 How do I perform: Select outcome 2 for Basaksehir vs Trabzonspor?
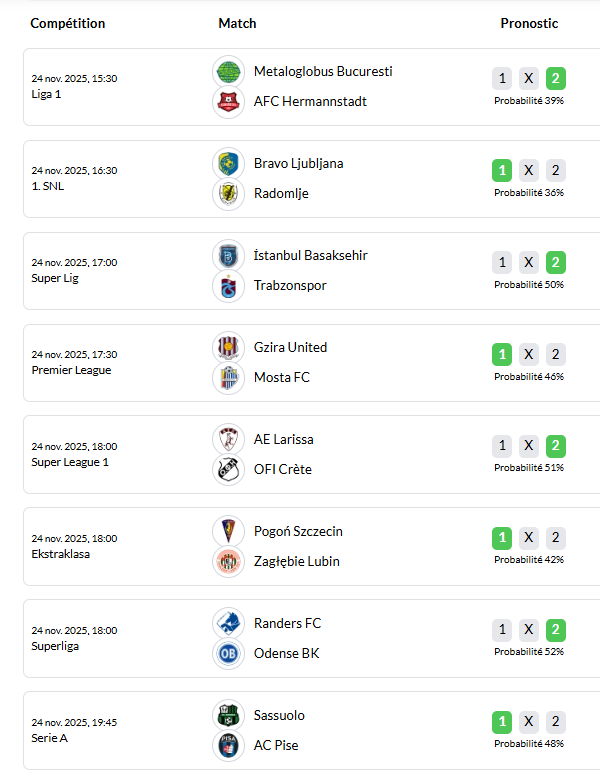point(556,263)
